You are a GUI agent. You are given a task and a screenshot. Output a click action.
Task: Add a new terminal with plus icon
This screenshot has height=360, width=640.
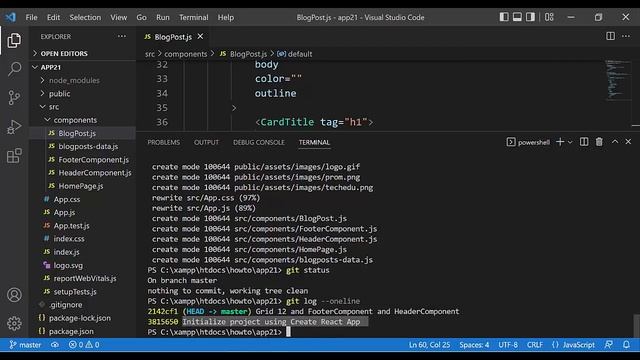[x=560, y=142]
